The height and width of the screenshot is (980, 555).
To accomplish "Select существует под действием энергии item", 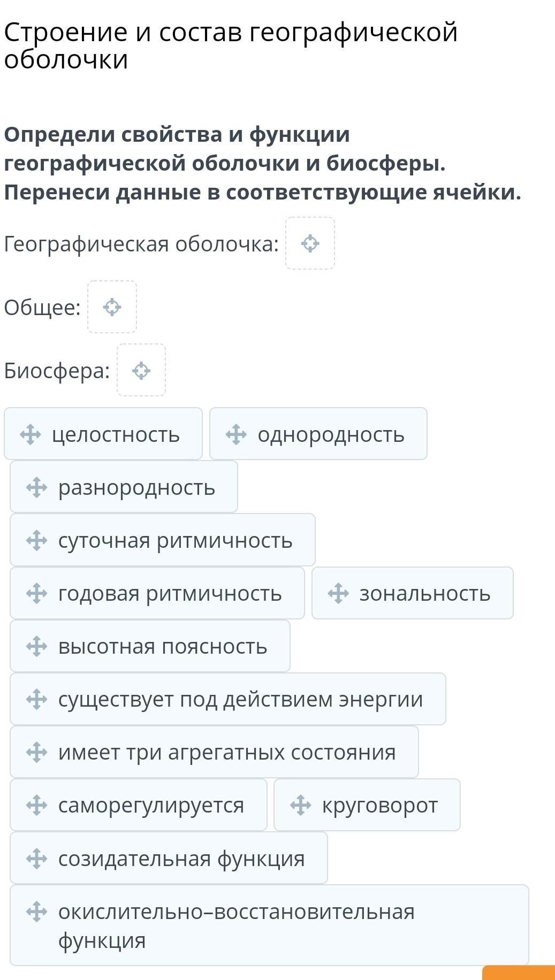I will coord(228,699).
